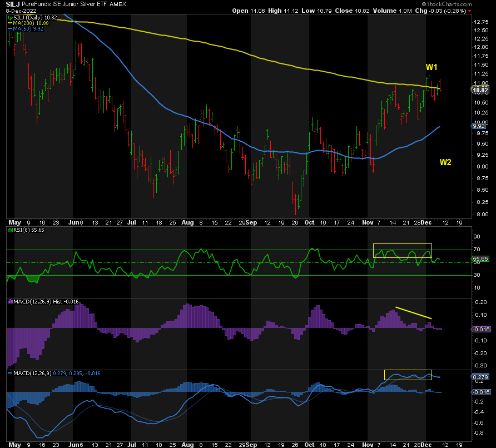Click the AMEX exchange label

[x=118, y=4]
